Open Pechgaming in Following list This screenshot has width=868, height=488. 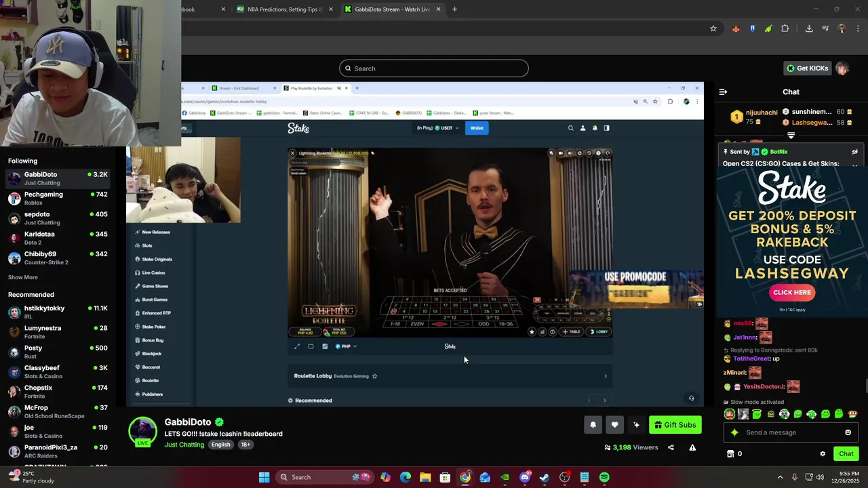[58, 198]
